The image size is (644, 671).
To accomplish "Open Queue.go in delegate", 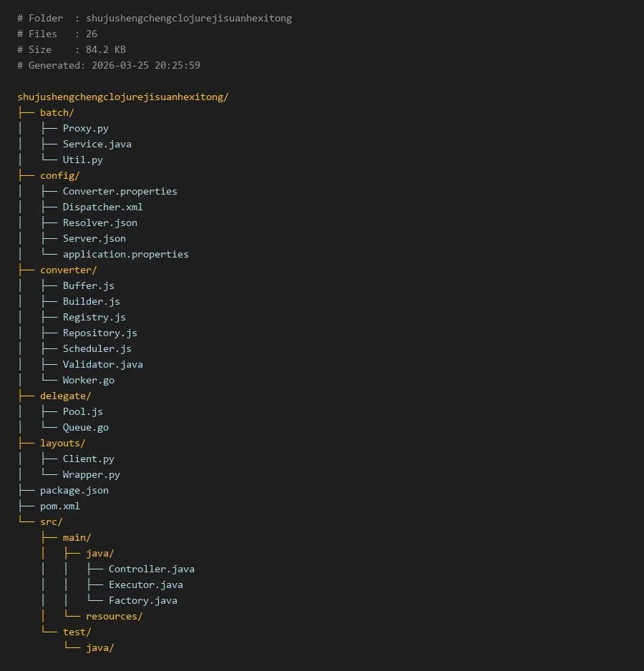I will [x=85, y=427].
